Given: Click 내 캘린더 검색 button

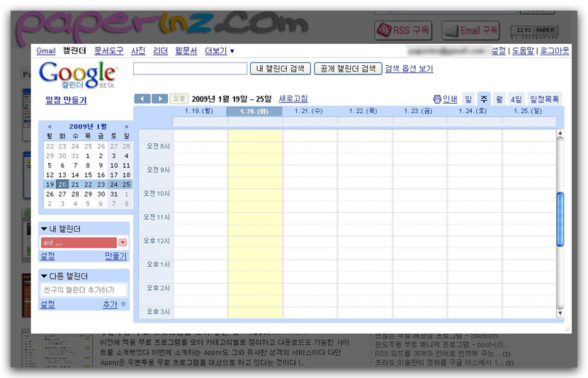Looking at the screenshot, I should pyautogui.click(x=280, y=69).
